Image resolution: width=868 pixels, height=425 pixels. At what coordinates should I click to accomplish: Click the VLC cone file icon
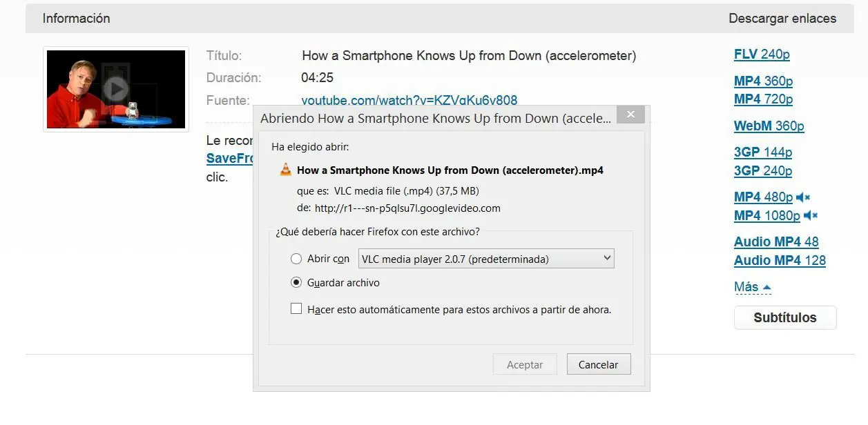pyautogui.click(x=285, y=170)
